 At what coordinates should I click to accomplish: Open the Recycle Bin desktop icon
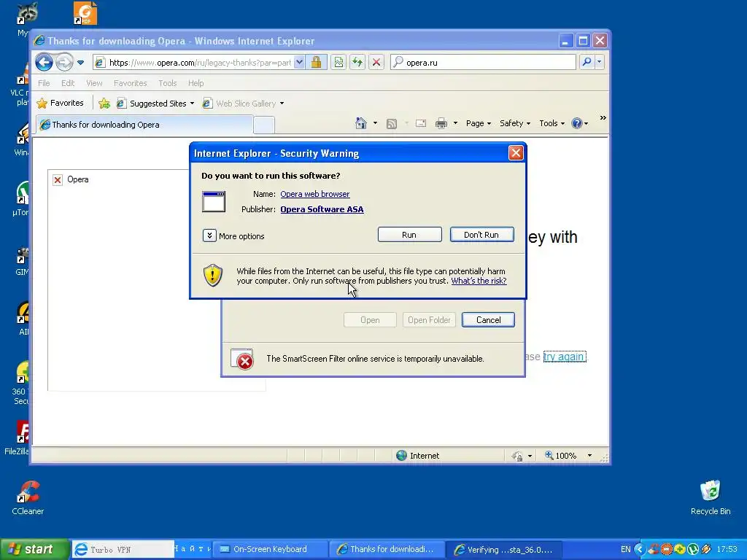711,497
